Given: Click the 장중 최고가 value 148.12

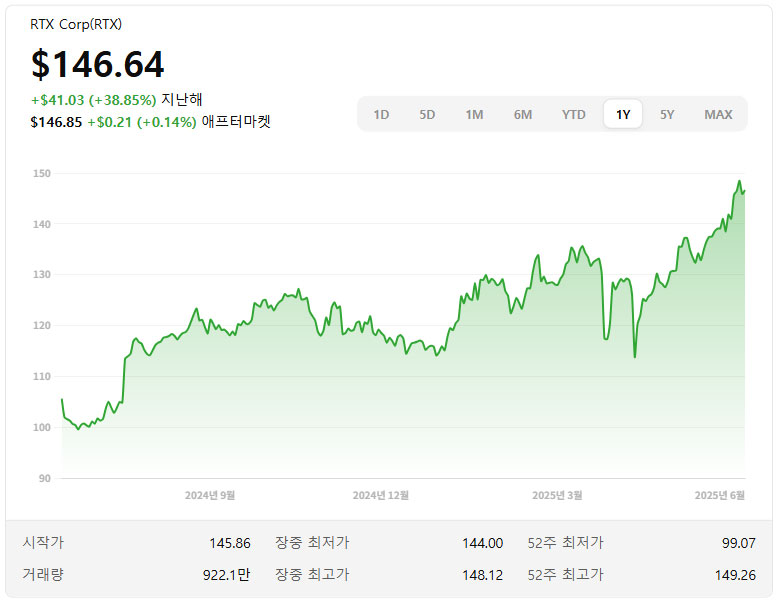Looking at the screenshot, I should coord(482,575).
